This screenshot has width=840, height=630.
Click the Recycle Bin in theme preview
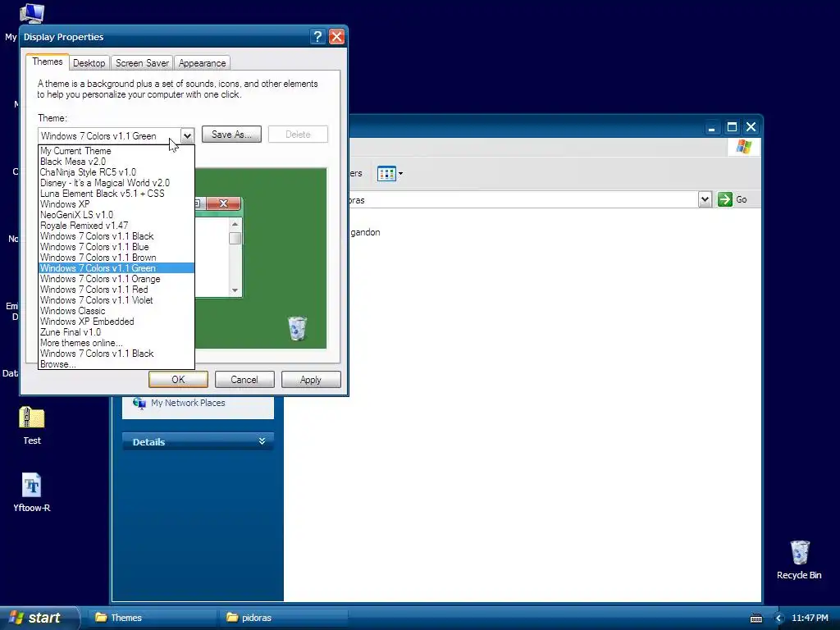[297, 328]
